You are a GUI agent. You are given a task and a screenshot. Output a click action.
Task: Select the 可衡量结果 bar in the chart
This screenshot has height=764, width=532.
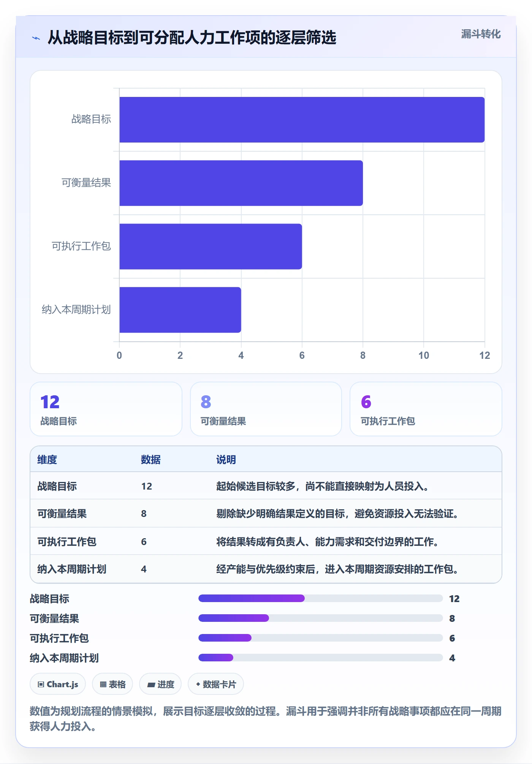tap(241, 183)
